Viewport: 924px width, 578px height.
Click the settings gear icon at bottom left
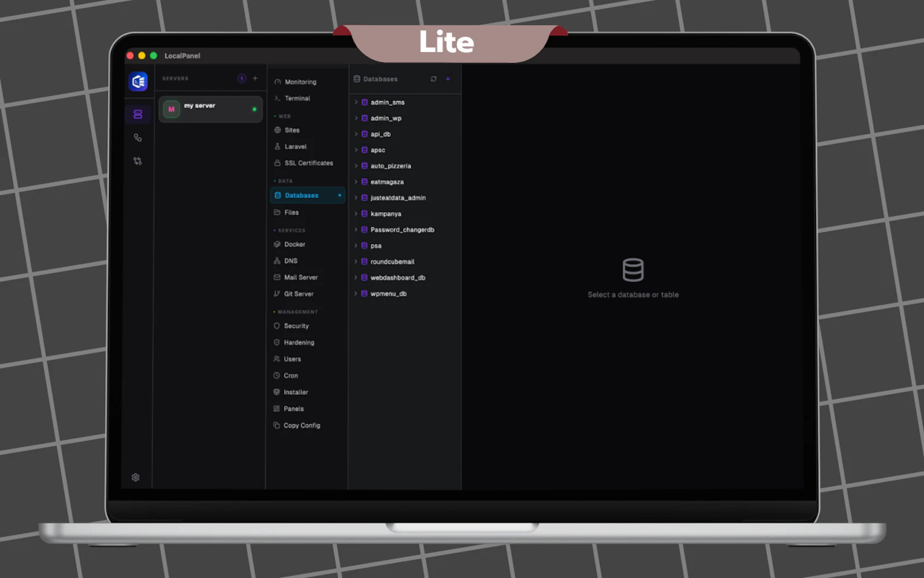point(135,477)
